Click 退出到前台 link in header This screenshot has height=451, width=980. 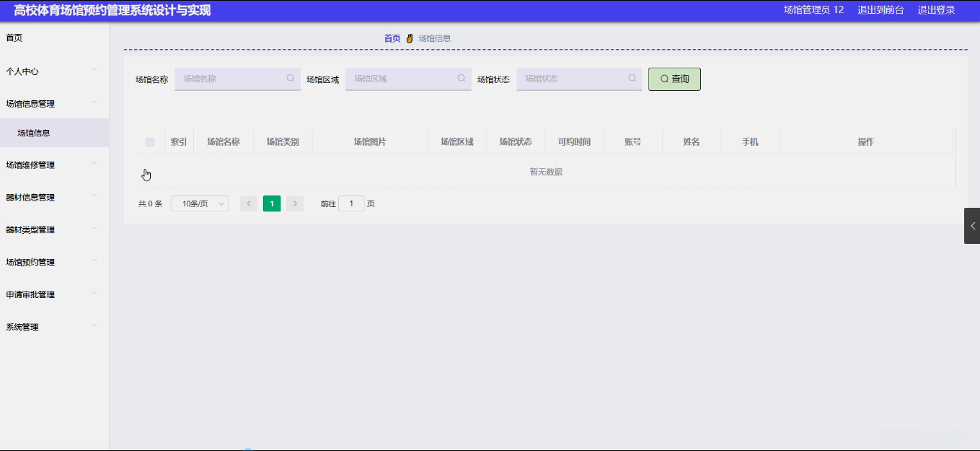(x=880, y=10)
